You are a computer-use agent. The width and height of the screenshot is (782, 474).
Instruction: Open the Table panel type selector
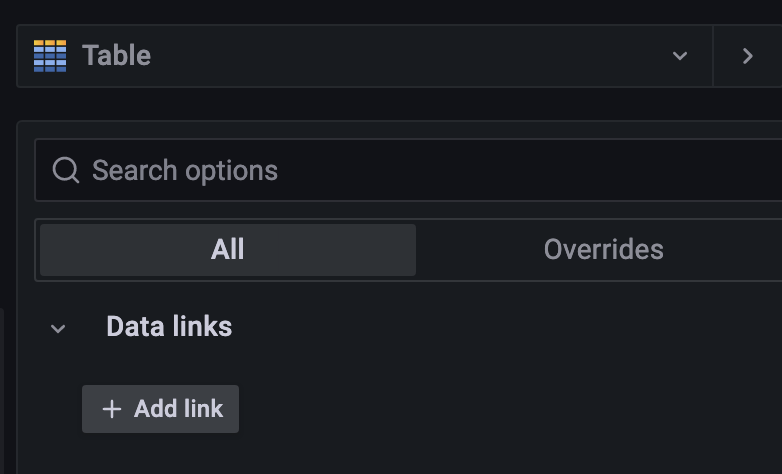click(x=365, y=56)
